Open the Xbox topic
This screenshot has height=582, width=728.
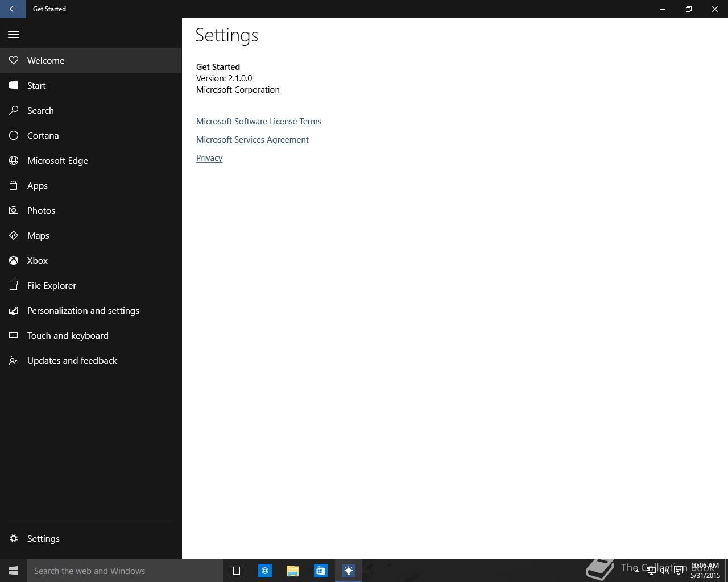[91, 260]
